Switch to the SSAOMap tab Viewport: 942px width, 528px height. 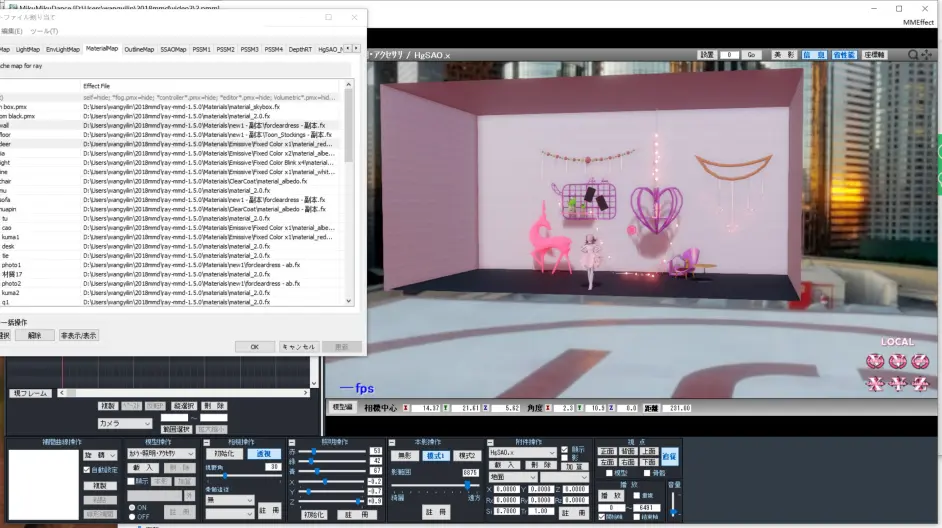point(173,49)
